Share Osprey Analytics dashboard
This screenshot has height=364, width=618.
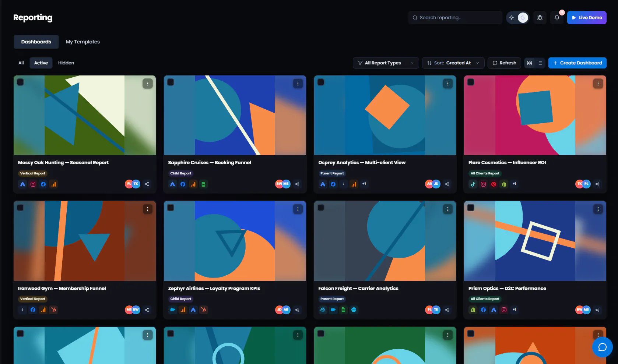(447, 184)
